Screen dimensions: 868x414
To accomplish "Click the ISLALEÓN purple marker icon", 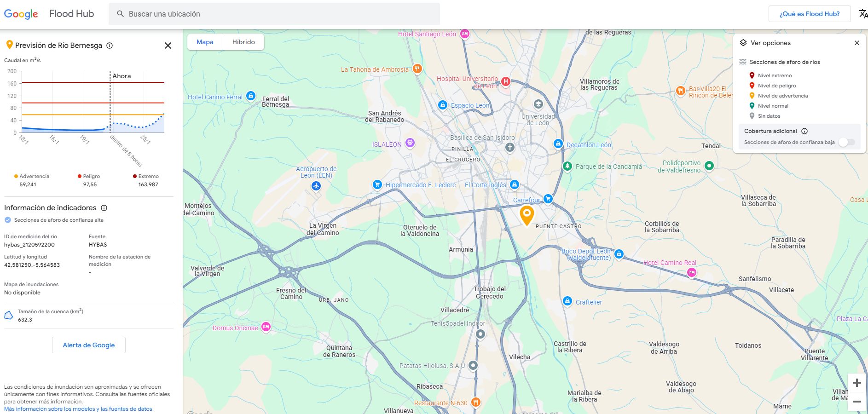I will click(410, 143).
